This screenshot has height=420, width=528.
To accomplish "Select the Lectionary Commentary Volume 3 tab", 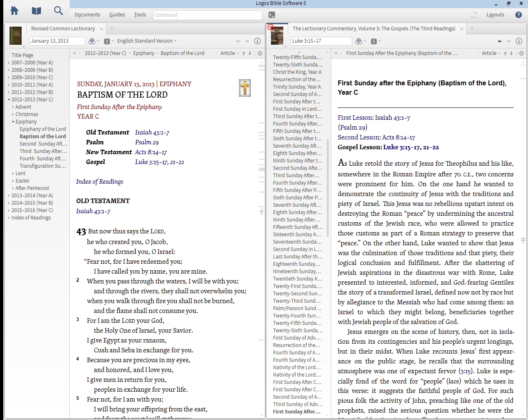I will click(x=374, y=29).
